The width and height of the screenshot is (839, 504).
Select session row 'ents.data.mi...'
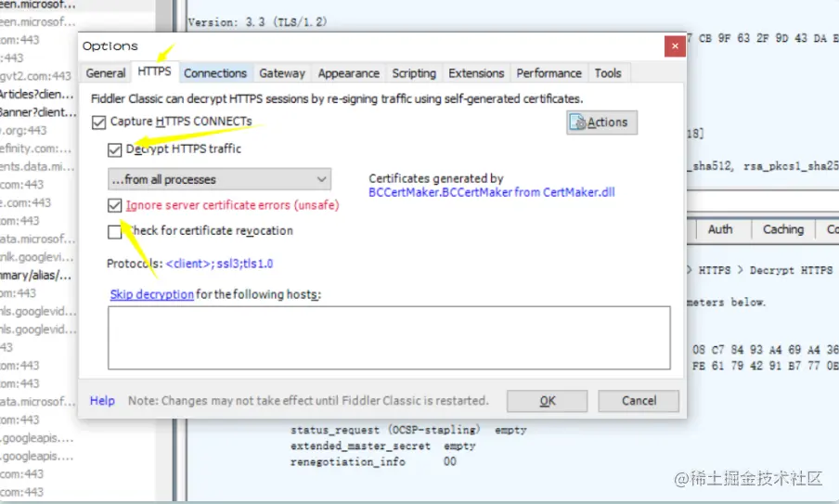tap(37, 166)
